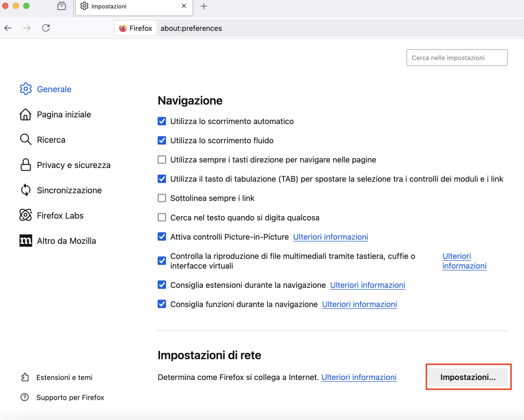Enable 'Cerca nel testo quando si digita qualcosa'
Screen dimensions: 524x420
point(162,217)
